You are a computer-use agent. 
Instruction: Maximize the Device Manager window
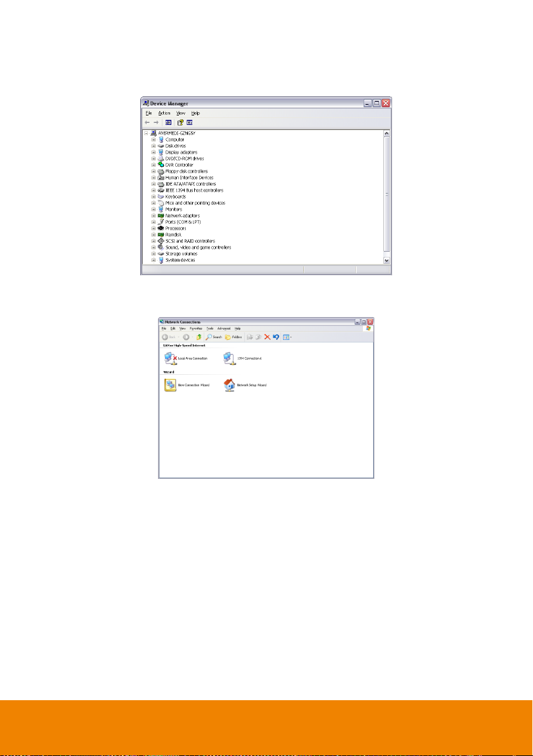[377, 103]
